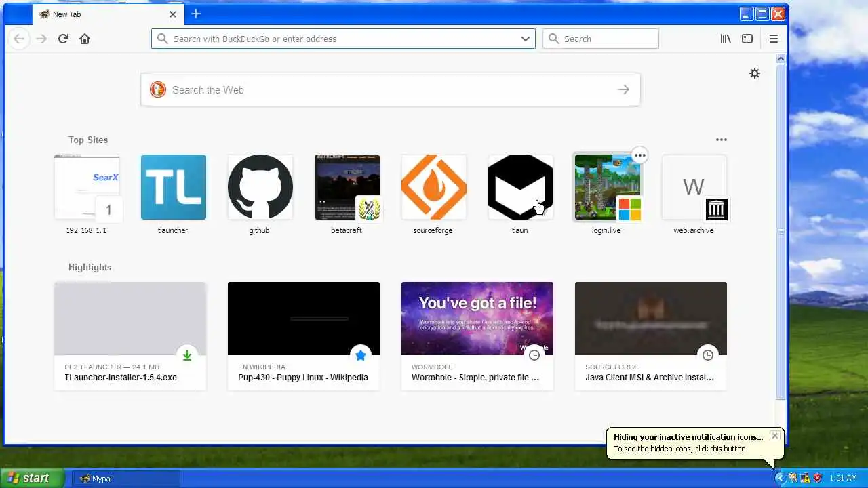Click the Top Sites heading
This screenshot has width=868, height=488.
pos(88,140)
